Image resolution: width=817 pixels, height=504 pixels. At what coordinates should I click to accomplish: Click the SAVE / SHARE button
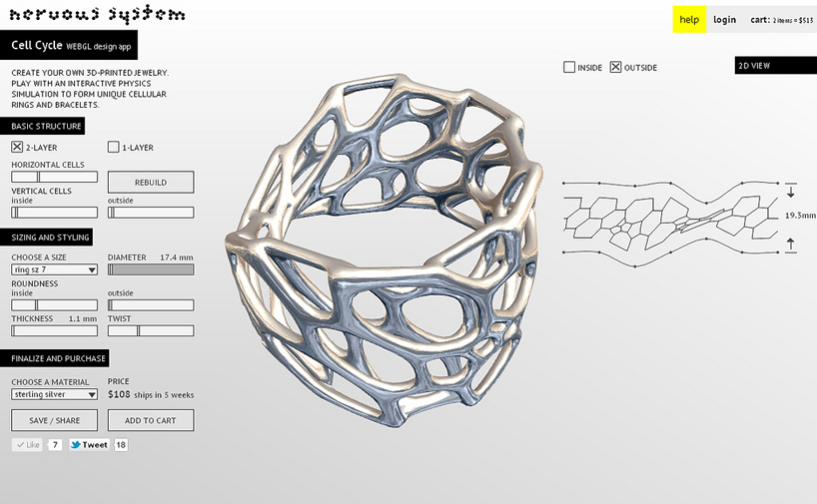point(54,420)
